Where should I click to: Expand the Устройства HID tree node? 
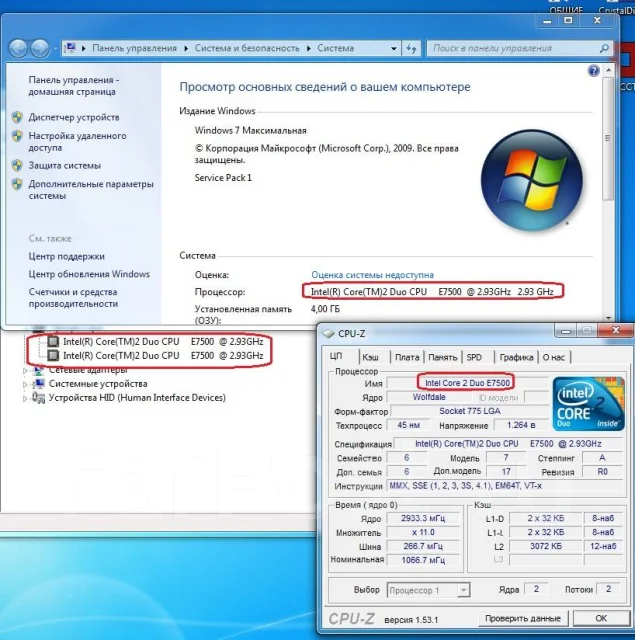25,398
